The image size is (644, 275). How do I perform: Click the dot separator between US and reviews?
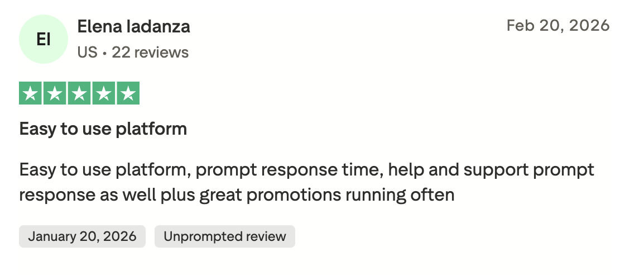click(104, 53)
